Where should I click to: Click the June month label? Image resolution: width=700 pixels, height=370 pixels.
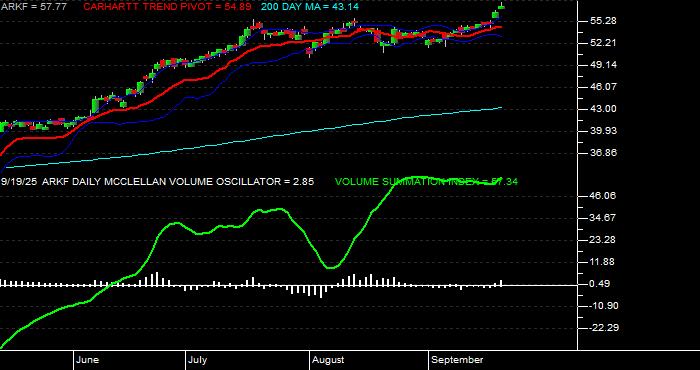point(88,360)
